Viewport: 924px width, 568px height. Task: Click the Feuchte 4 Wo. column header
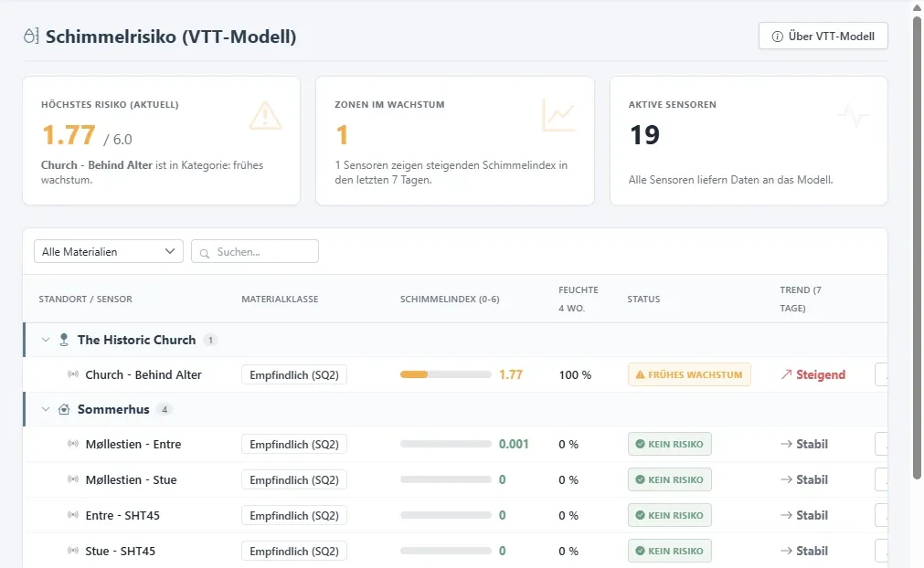(579, 299)
